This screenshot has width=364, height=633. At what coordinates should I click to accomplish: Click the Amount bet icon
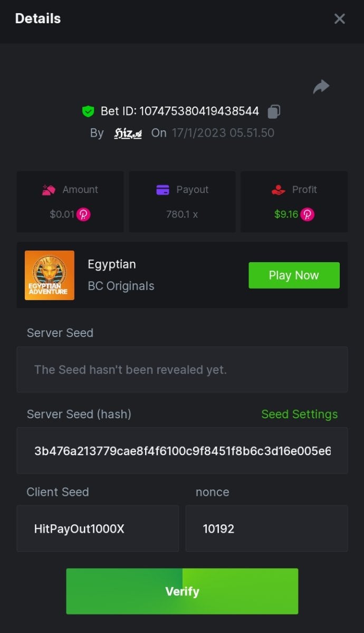tap(49, 190)
